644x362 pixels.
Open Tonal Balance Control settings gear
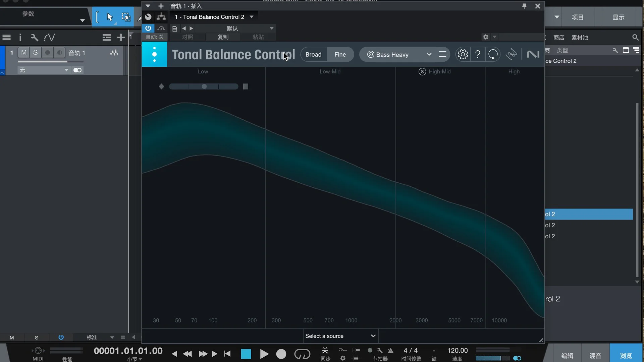463,54
